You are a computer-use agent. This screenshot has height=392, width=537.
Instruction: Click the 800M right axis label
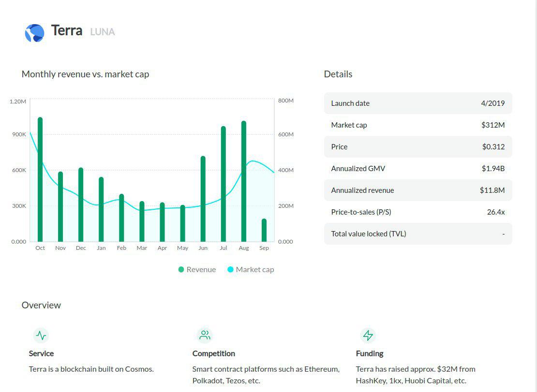coord(286,101)
